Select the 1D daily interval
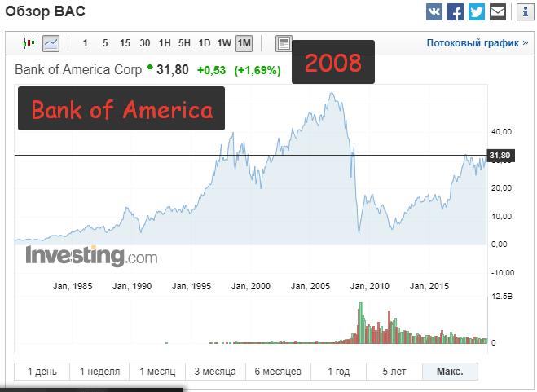The width and height of the screenshot is (537, 392). 205,42
